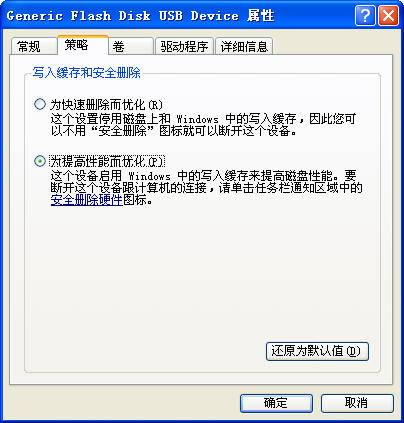Click the empty area below the policy options
404x423 pixels.
click(x=202, y=273)
